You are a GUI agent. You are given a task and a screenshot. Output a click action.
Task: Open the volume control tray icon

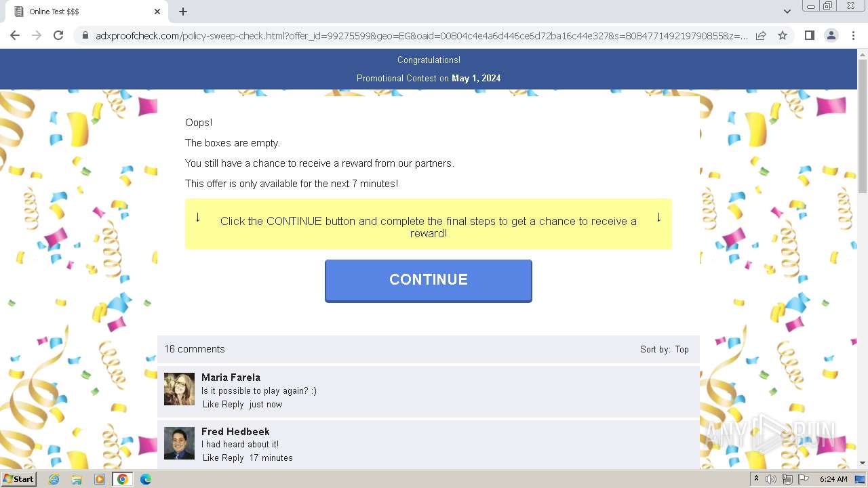pos(771,479)
